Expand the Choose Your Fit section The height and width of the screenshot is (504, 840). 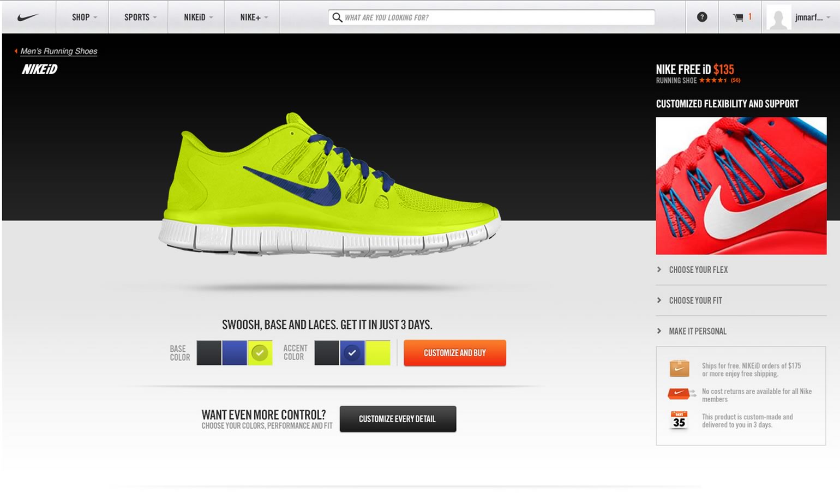pyautogui.click(x=695, y=301)
